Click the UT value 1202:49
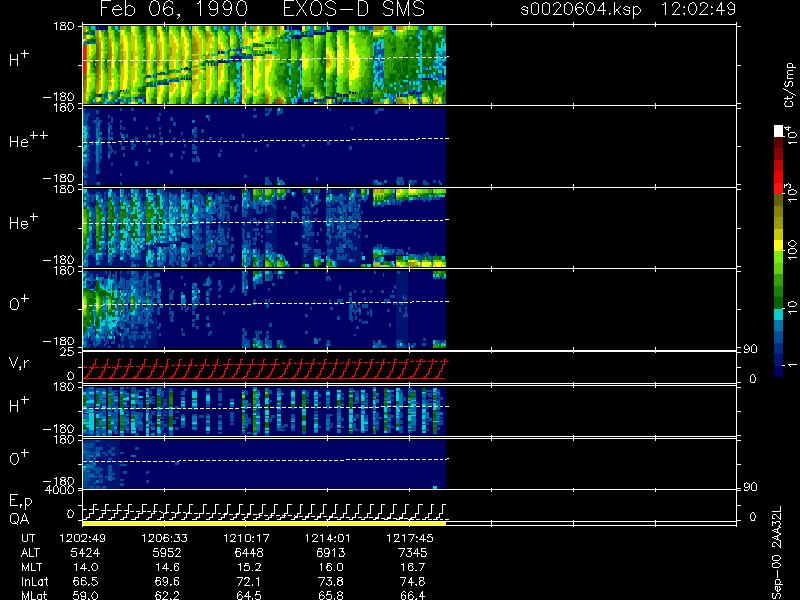This screenshot has width=800, height=600. click(x=82, y=538)
